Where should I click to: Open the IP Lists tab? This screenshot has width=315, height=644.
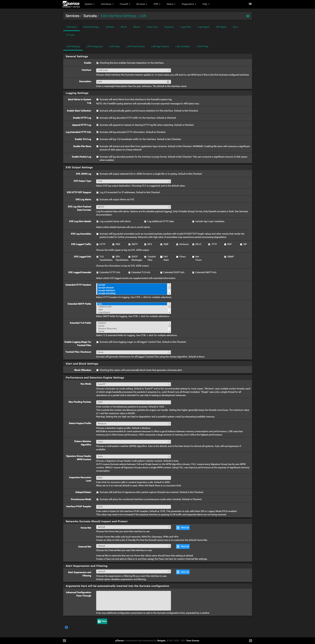(70, 35)
